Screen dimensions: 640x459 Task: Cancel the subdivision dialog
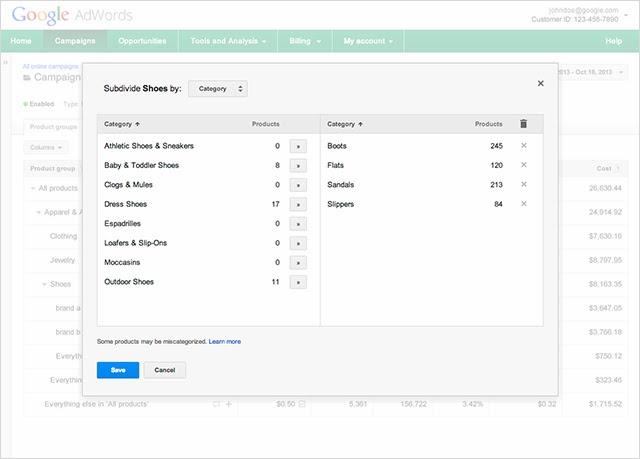point(164,370)
